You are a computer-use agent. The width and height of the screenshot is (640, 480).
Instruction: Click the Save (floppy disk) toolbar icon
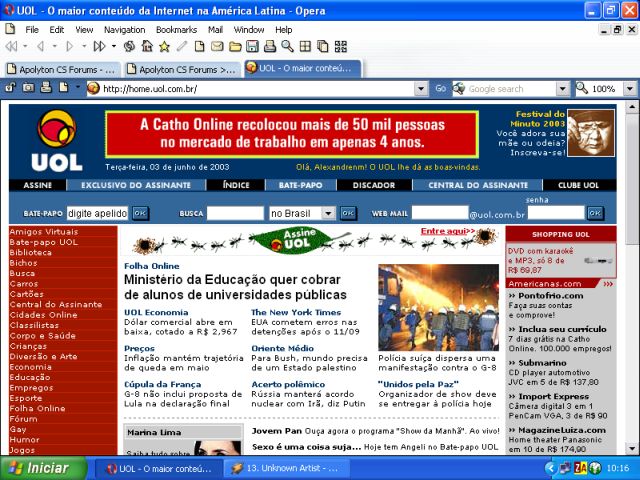click(254, 47)
